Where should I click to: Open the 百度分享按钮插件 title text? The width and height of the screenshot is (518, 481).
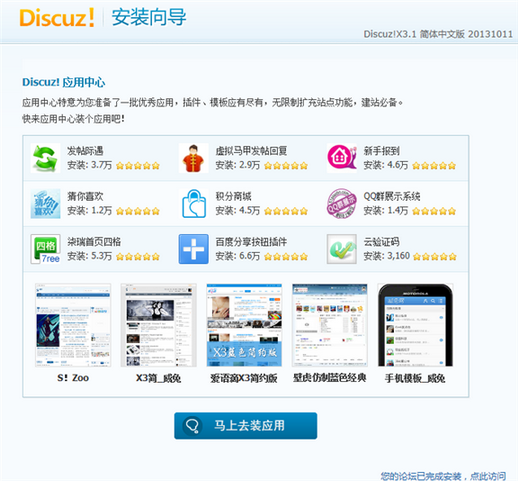click(251, 242)
